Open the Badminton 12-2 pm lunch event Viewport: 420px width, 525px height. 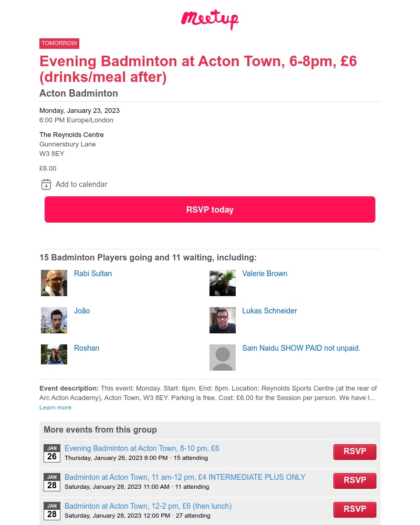tap(148, 506)
